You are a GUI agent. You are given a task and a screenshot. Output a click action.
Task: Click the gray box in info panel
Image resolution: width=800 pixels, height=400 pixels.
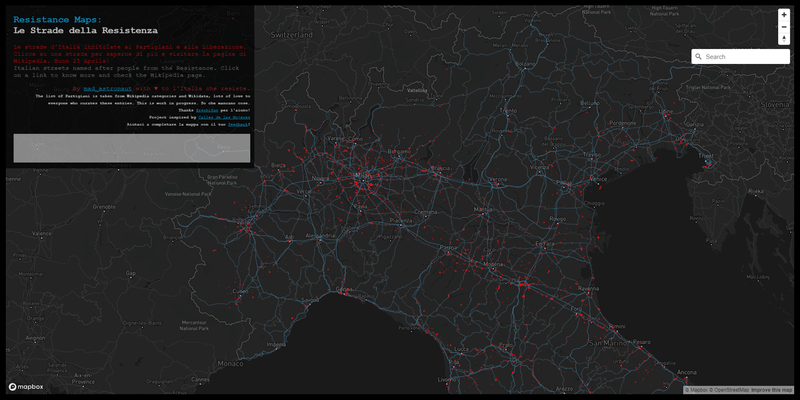131,147
